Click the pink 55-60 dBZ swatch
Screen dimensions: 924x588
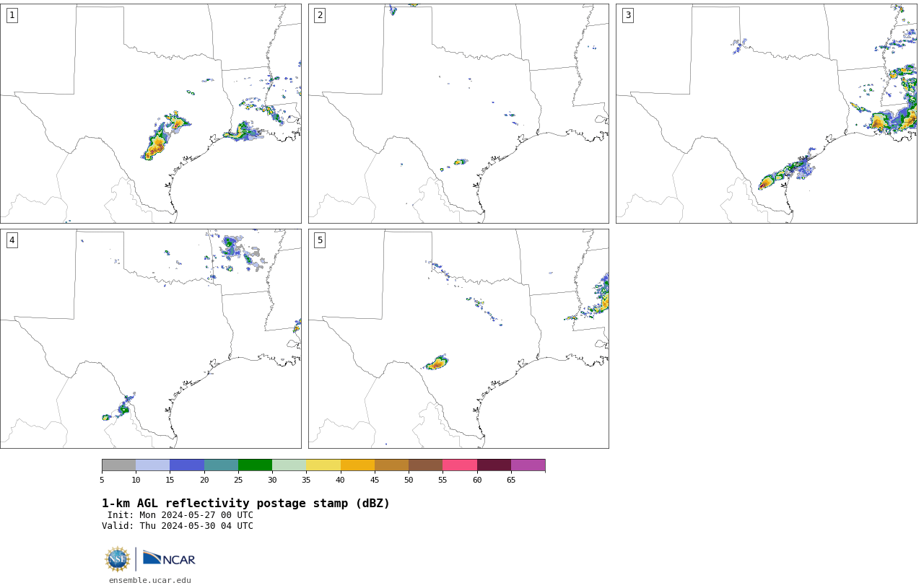point(460,465)
